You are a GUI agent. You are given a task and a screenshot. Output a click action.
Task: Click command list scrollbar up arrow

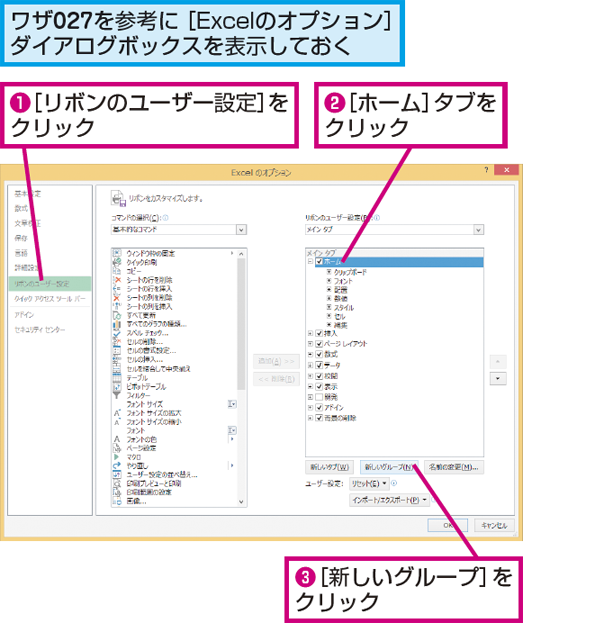pos(241,253)
